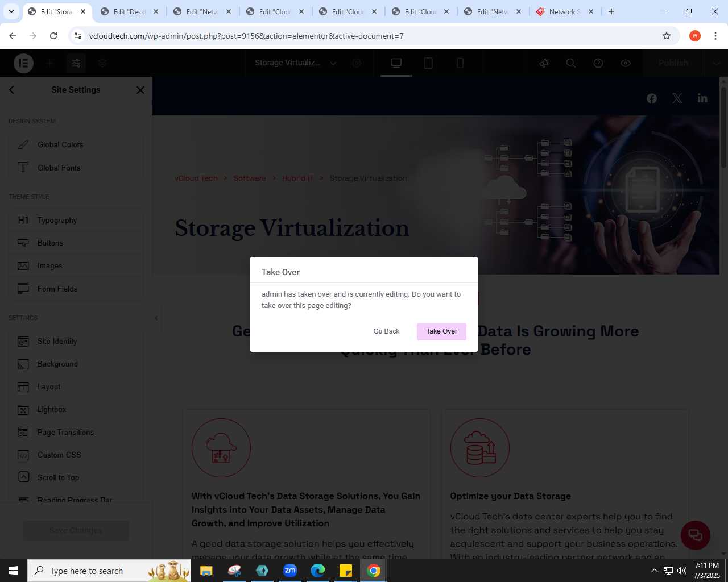Click the Facebook icon in page header

pos(652,98)
